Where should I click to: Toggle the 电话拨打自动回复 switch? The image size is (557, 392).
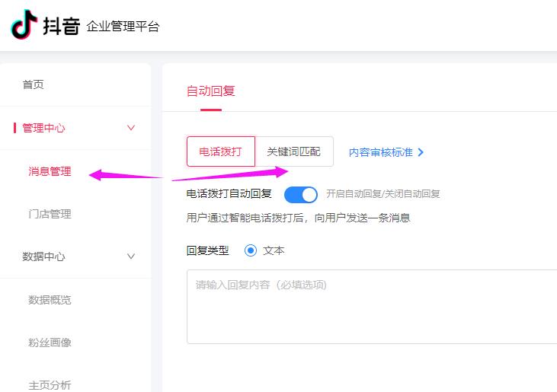301,194
